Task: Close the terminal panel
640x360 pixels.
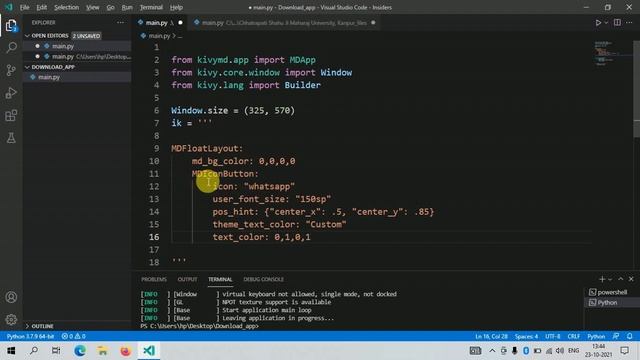Action: coord(631,279)
